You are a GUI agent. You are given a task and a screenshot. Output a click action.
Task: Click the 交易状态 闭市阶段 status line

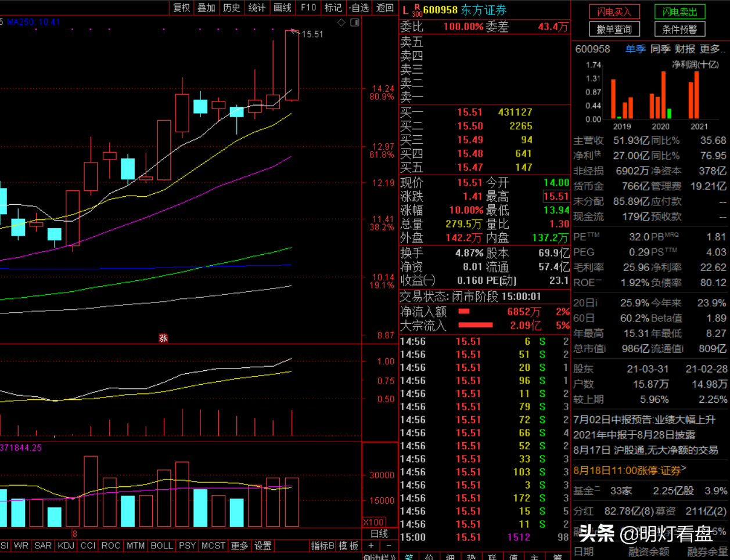click(x=471, y=297)
